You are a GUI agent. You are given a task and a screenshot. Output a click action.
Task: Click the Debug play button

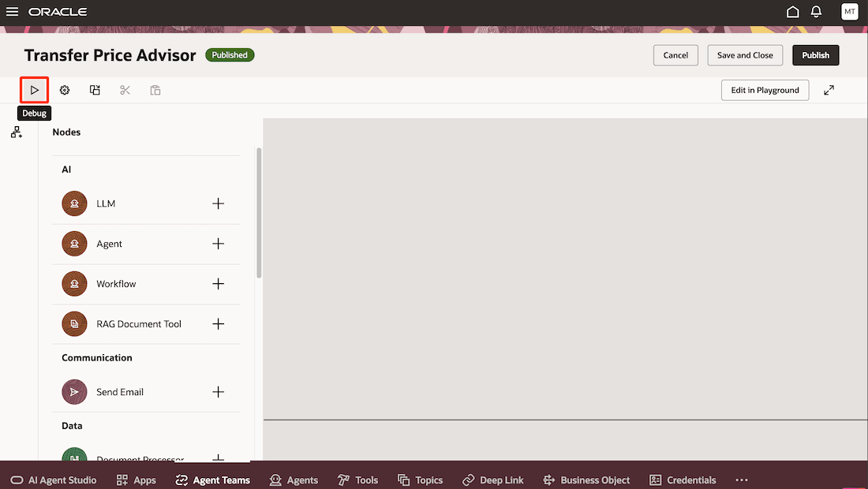(x=34, y=90)
